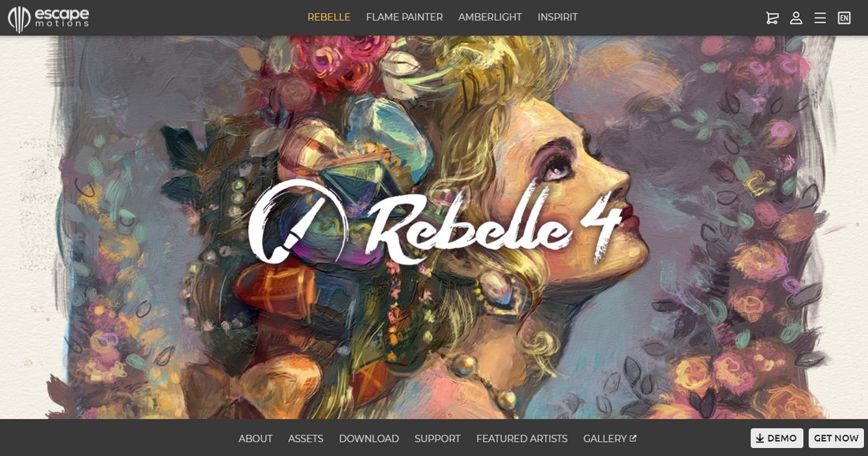Click the EN language selector icon
868x456 pixels.
844,17
